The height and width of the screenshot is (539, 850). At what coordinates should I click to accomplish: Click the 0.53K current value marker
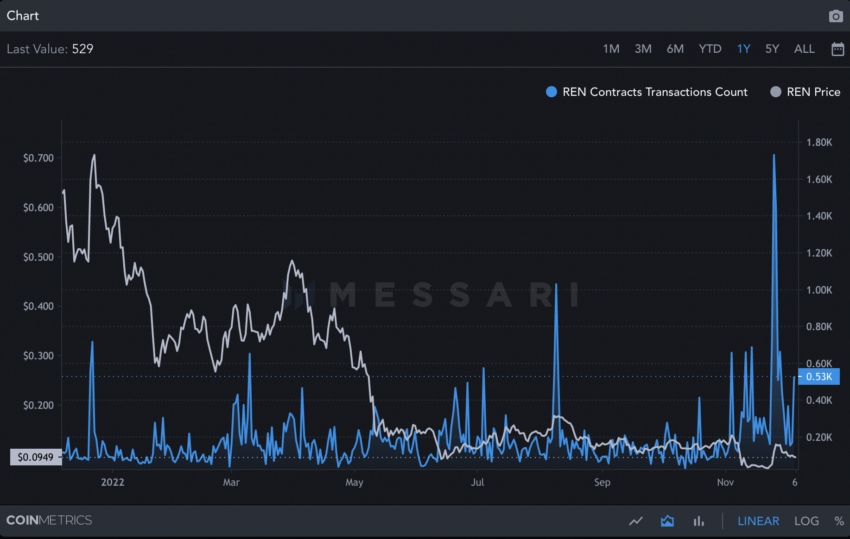click(x=819, y=377)
